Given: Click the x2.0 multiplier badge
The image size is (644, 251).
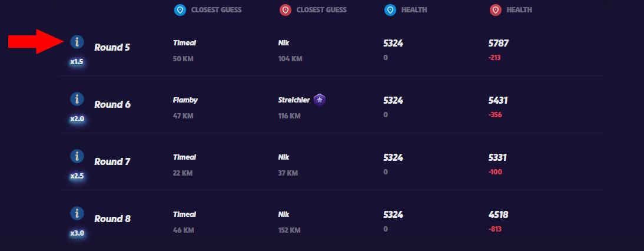Looking at the screenshot, I should click(x=77, y=118).
